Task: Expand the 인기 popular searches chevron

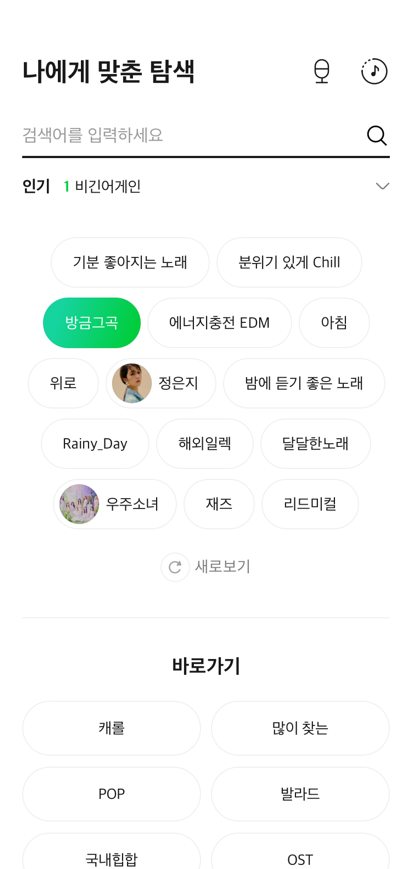Action: 383,186
